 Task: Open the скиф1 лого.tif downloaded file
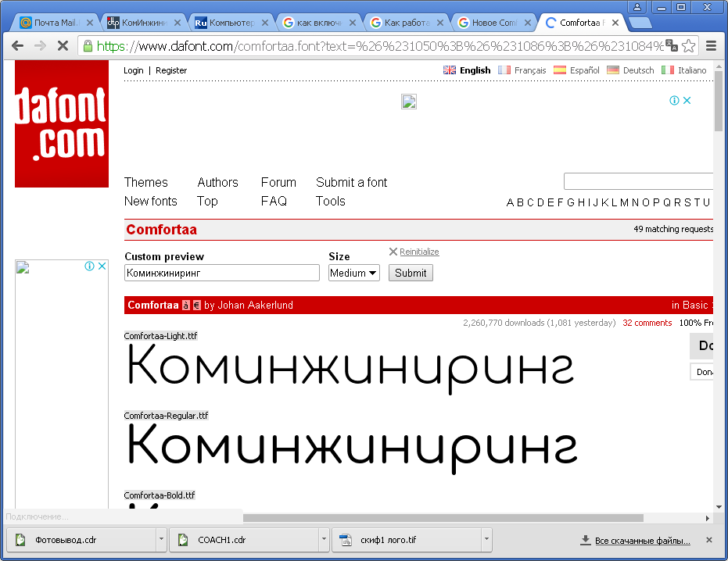click(x=407, y=539)
